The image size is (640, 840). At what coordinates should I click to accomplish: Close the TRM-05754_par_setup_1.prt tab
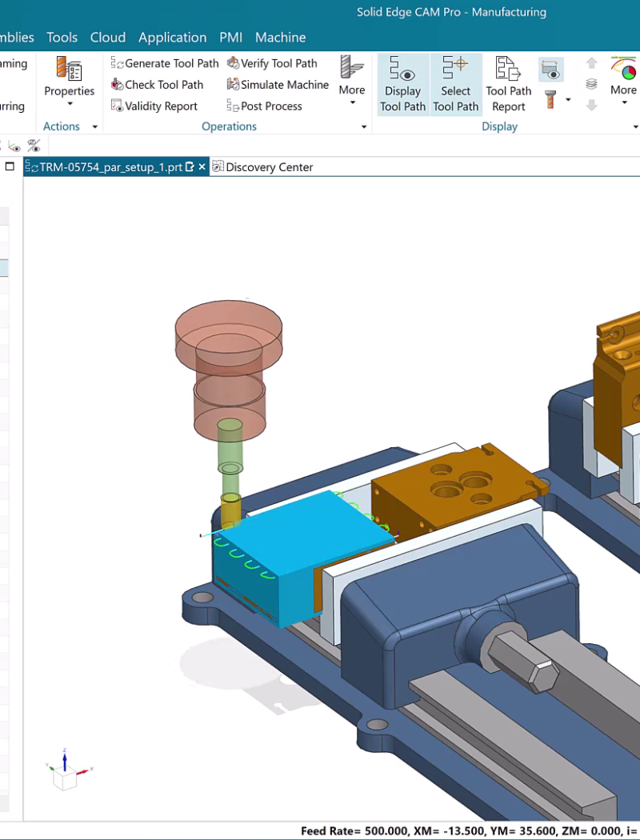(x=202, y=167)
